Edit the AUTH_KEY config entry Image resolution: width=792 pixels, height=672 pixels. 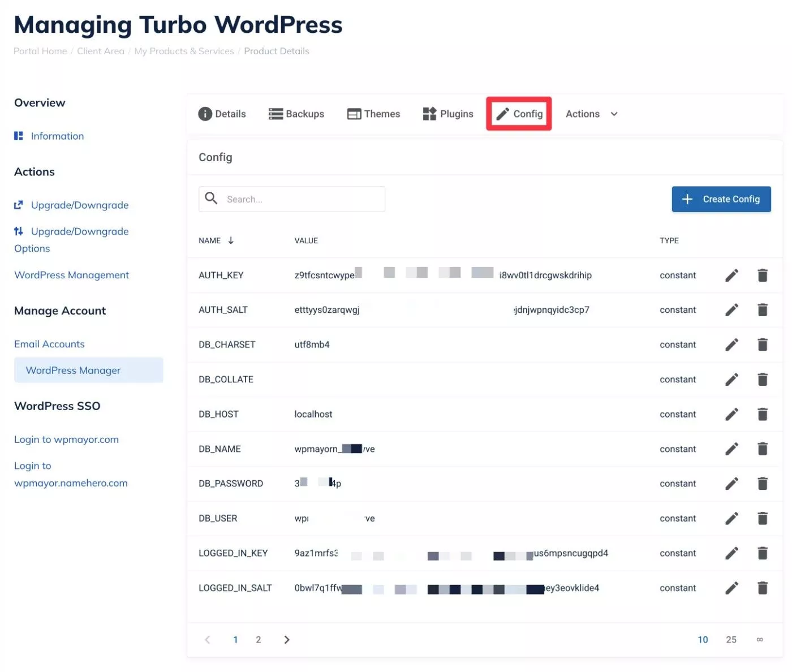click(731, 275)
